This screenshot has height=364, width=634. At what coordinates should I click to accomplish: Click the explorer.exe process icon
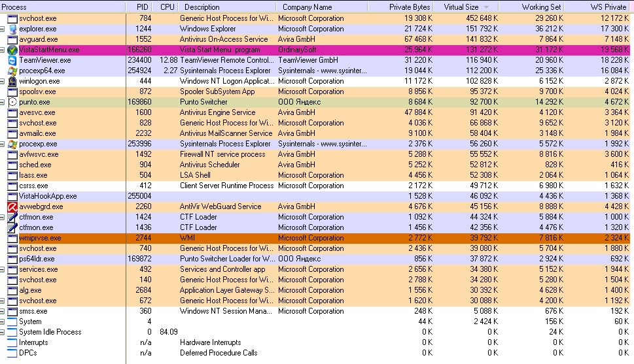pos(12,29)
